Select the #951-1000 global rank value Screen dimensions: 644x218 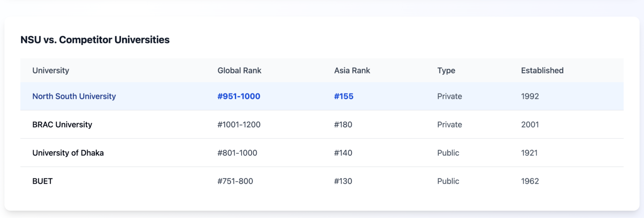pos(239,96)
